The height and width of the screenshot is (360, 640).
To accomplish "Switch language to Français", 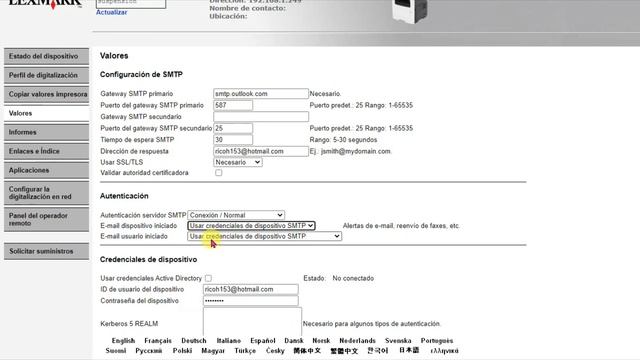I will click(158, 340).
